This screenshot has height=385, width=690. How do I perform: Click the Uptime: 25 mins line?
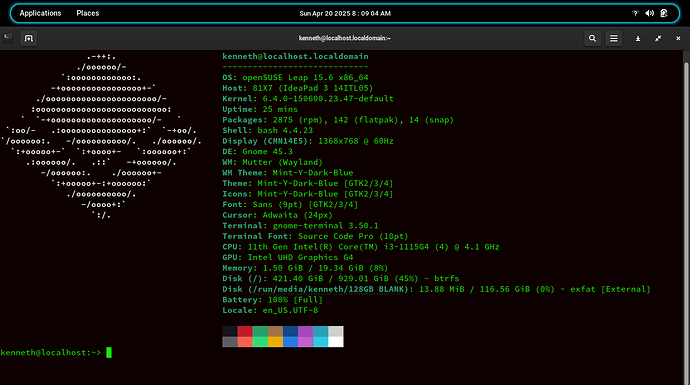[260, 109]
